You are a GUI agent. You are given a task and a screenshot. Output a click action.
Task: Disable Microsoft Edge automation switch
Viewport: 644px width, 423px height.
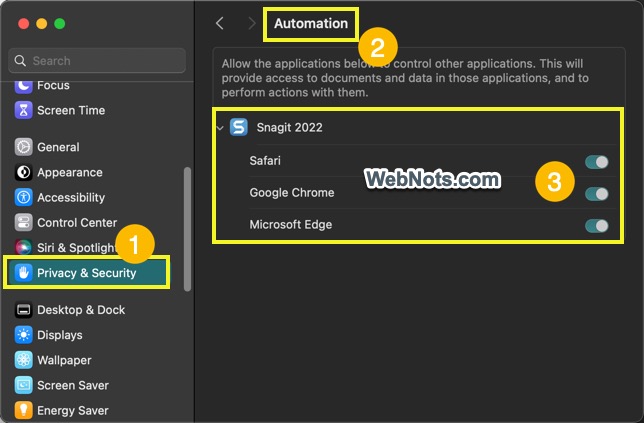(597, 226)
